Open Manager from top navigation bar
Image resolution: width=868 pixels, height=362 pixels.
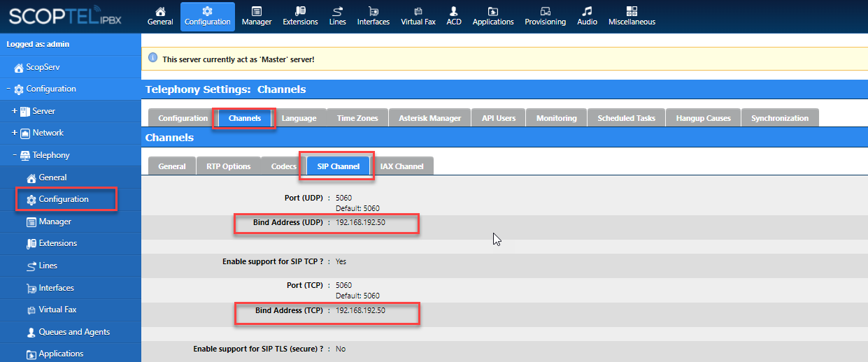coord(257,16)
